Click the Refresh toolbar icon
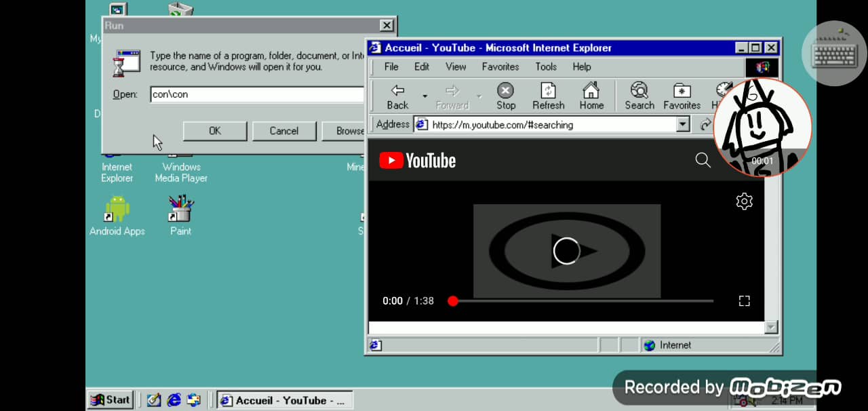 (x=548, y=96)
